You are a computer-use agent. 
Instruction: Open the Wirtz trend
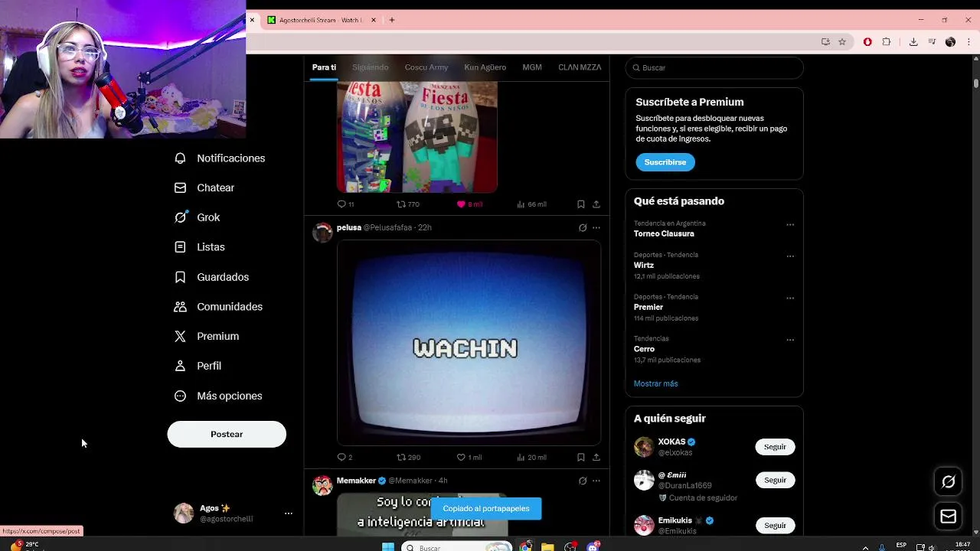644,265
